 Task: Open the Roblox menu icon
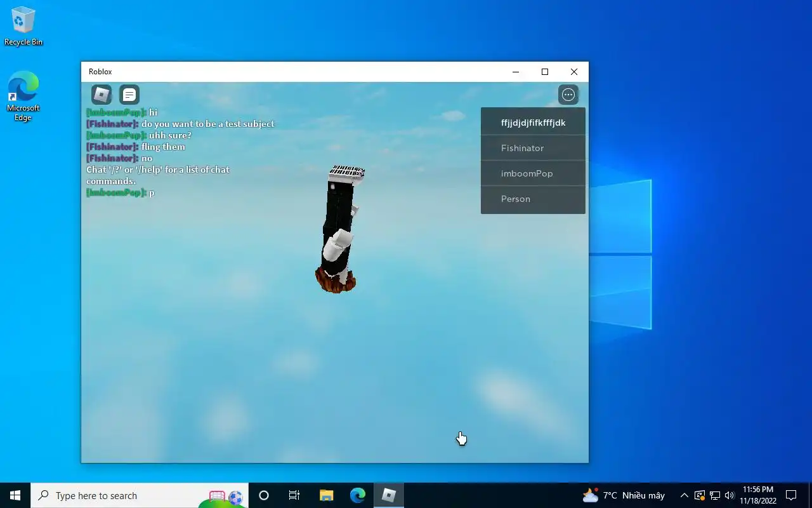pyautogui.click(x=101, y=95)
